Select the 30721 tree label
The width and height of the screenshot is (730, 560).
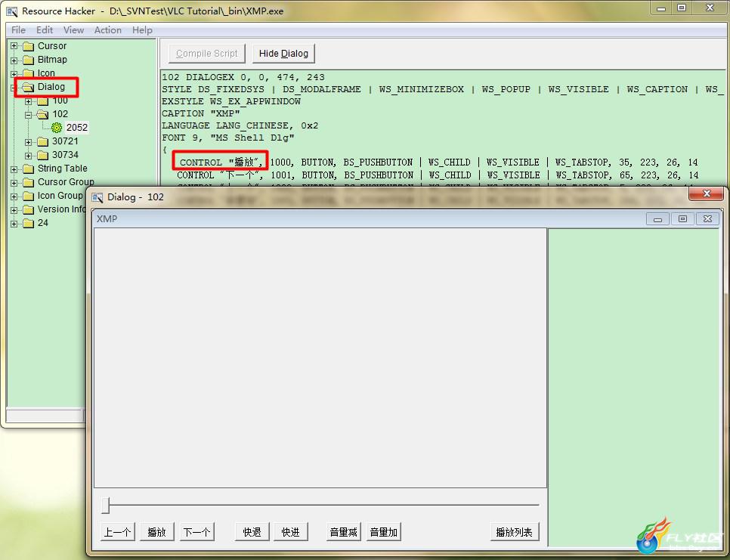tap(65, 141)
